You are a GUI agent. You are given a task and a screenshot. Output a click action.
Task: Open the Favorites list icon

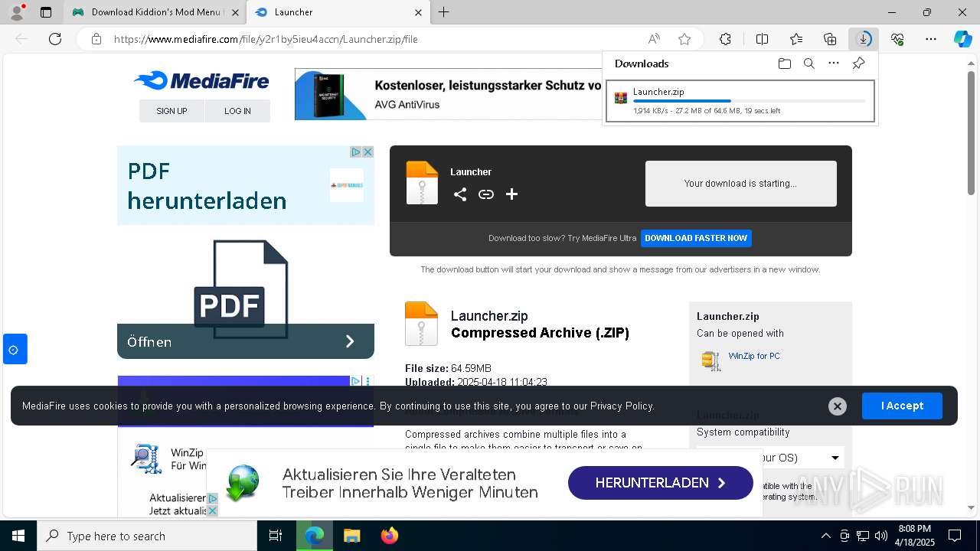(796, 39)
